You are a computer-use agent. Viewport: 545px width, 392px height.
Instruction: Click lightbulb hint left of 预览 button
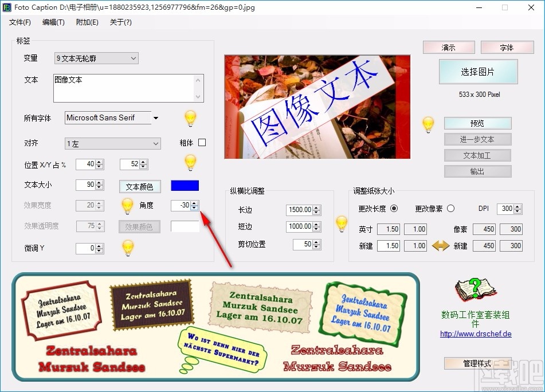tap(428, 125)
